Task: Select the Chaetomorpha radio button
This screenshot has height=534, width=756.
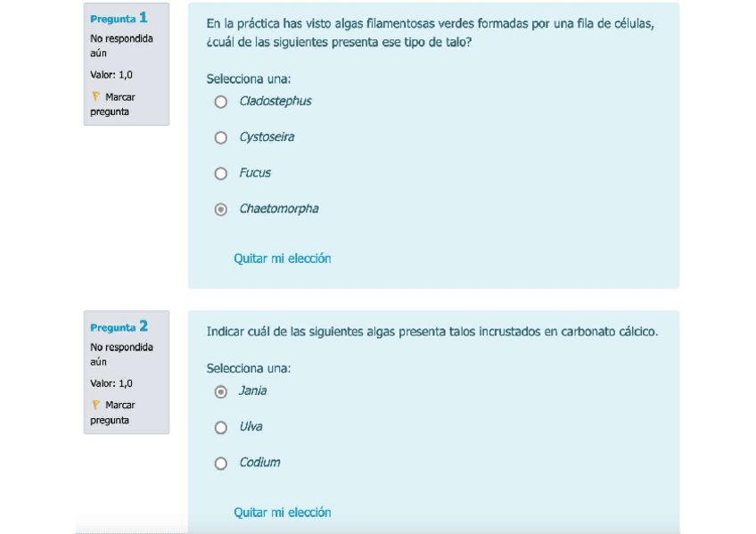Action: [x=221, y=209]
